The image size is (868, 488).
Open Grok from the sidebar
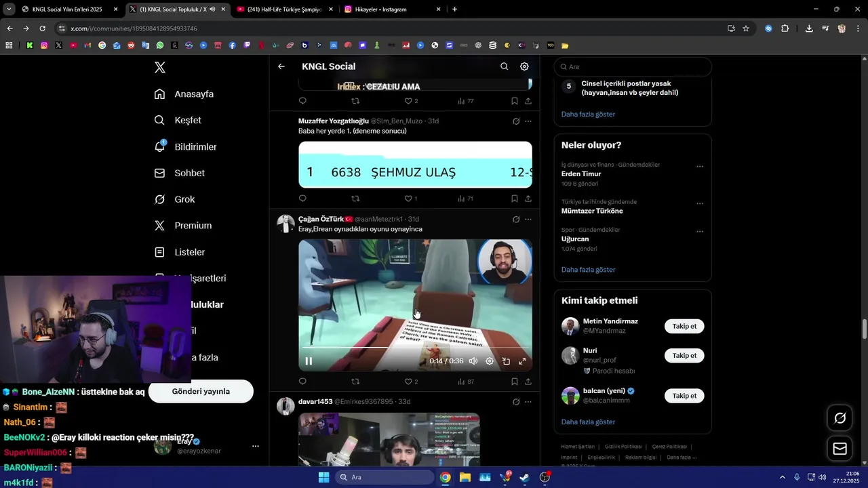coord(174,199)
